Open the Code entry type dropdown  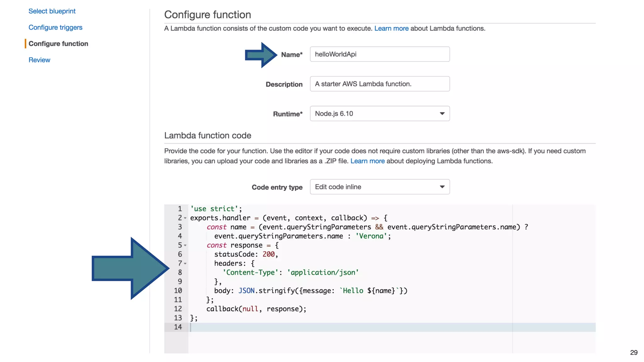[380, 187]
